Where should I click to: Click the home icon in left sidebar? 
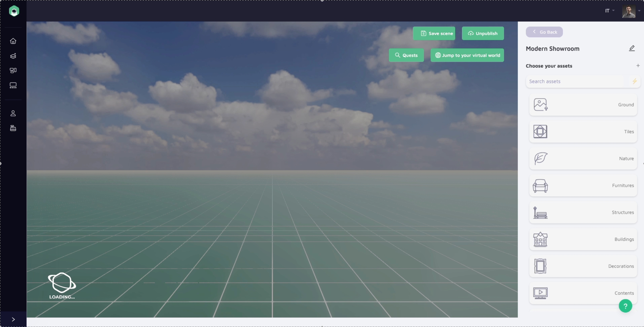click(13, 41)
